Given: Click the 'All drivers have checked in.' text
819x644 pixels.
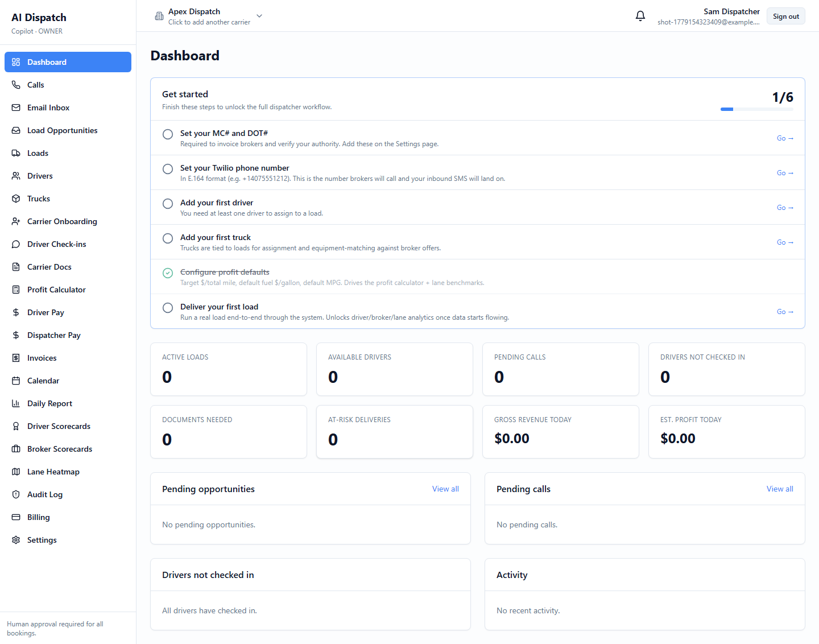Looking at the screenshot, I should pyautogui.click(x=209, y=610).
